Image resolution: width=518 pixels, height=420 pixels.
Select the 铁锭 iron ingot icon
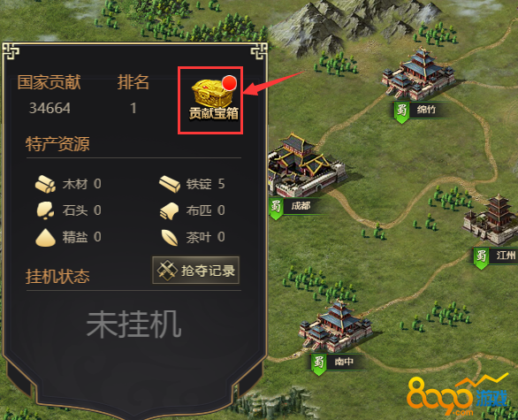click(x=170, y=184)
